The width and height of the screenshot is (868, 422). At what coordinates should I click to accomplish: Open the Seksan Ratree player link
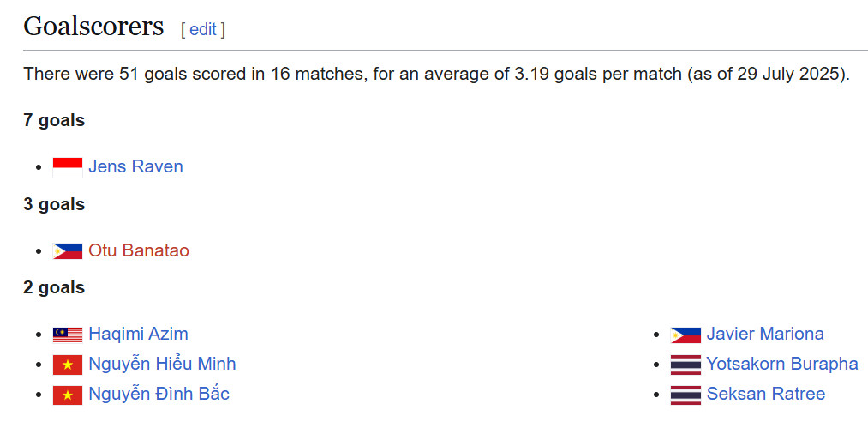coord(765,394)
